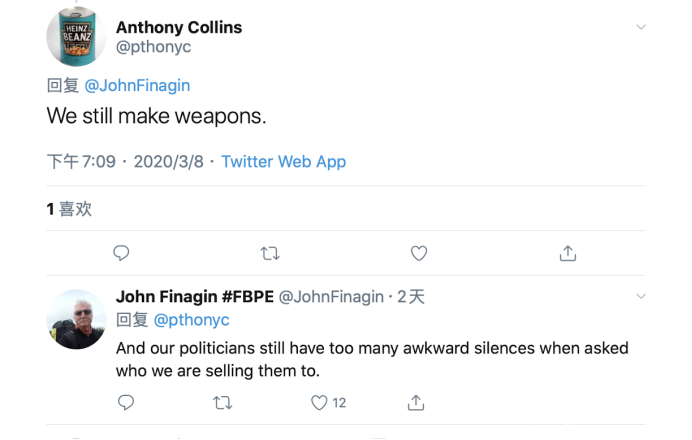The image size is (692, 440).
Task: Open John Finagin #FBPE profile name
Action: 194,297
